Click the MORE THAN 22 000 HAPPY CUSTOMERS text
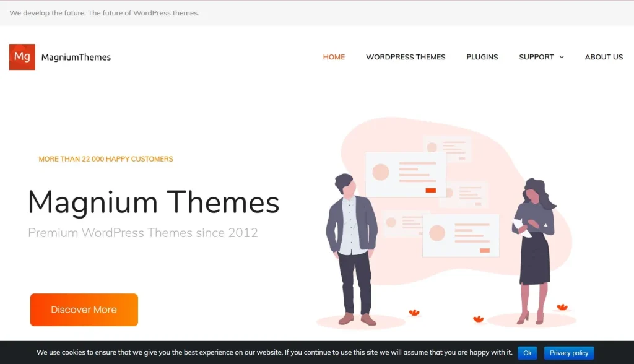This screenshot has height=364, width=634. coord(106,159)
